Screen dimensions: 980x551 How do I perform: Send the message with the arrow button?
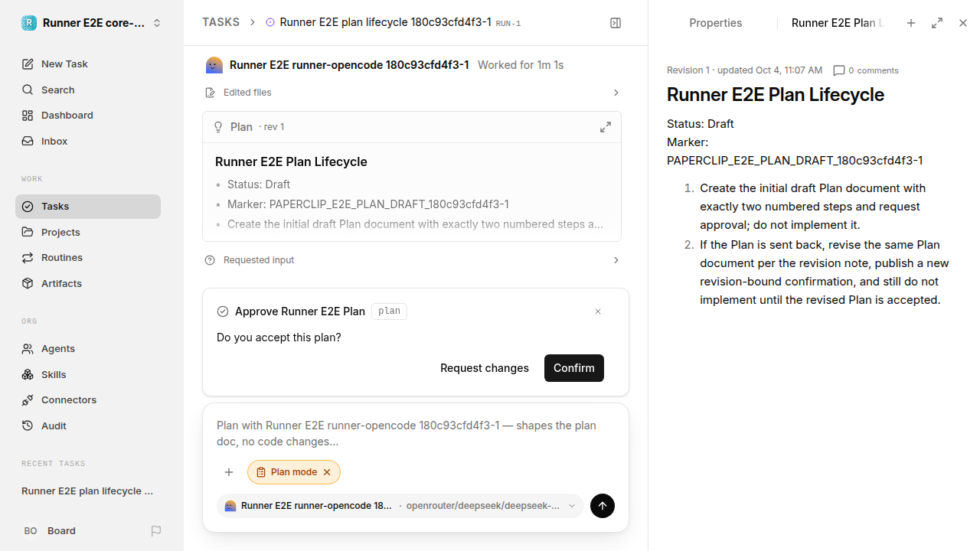603,506
